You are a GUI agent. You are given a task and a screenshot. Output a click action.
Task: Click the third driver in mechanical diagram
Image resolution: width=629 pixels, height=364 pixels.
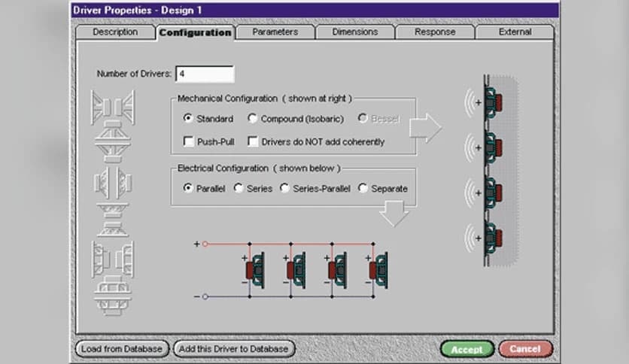click(x=493, y=193)
